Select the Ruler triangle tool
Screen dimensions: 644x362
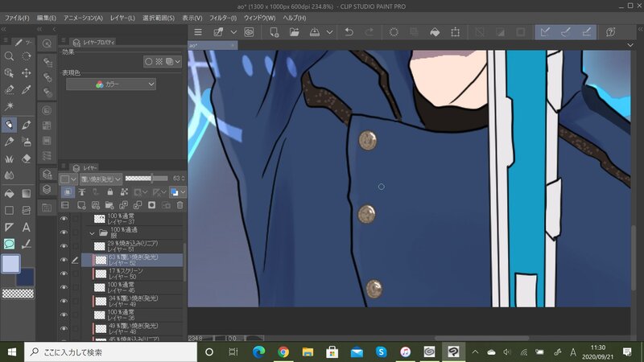click(x=9, y=227)
